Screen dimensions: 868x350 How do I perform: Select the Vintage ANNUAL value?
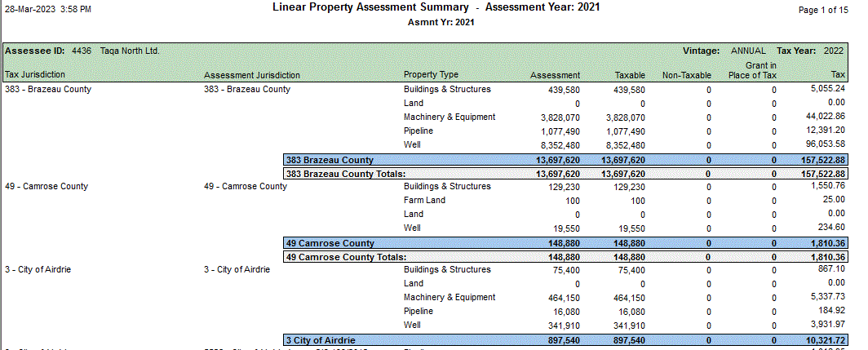pyautogui.click(x=748, y=51)
